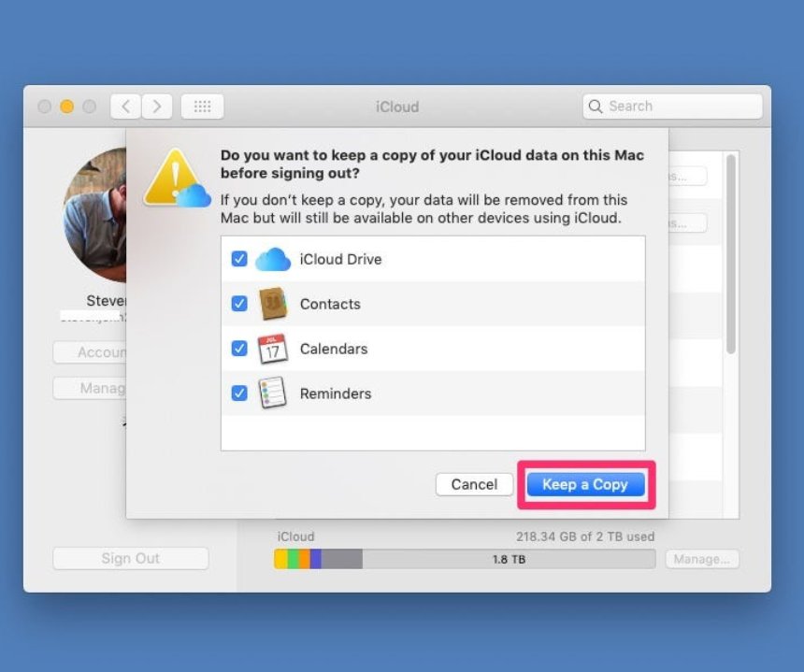This screenshot has width=804, height=672.
Task: Uncheck the Contacts checkbox
Action: pyautogui.click(x=240, y=304)
